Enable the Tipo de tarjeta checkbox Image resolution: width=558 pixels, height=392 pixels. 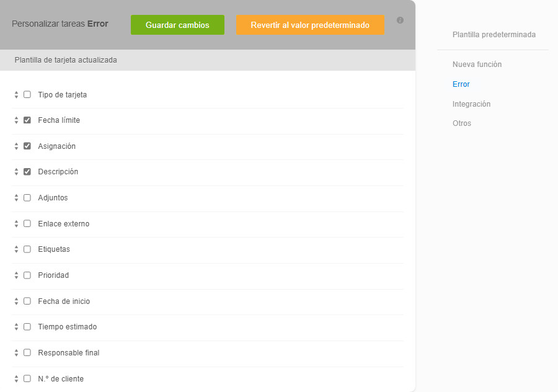pyautogui.click(x=27, y=95)
